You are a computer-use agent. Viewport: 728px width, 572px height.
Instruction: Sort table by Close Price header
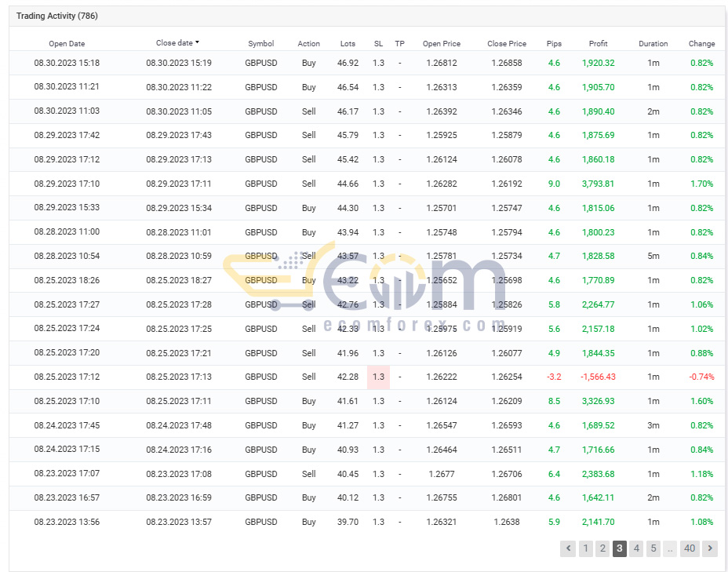point(507,44)
